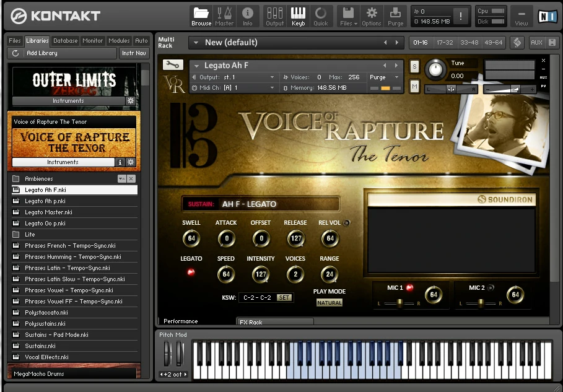563x392 pixels.
Task: Show the Info pane
Action: (247, 17)
